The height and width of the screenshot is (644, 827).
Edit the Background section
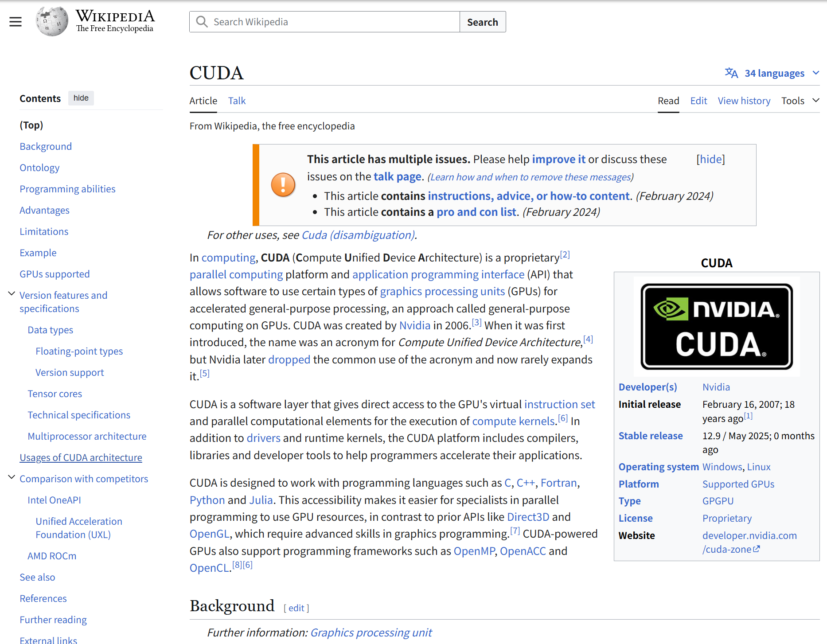pyautogui.click(x=296, y=608)
